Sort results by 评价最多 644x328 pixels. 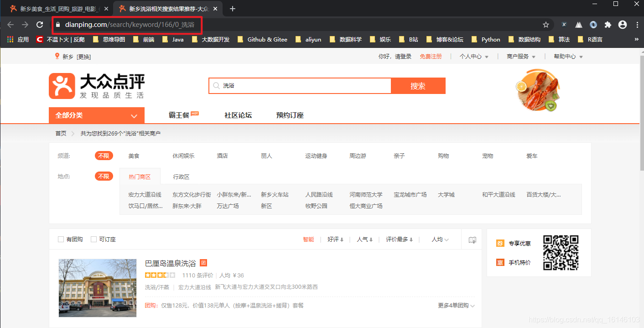(x=400, y=239)
